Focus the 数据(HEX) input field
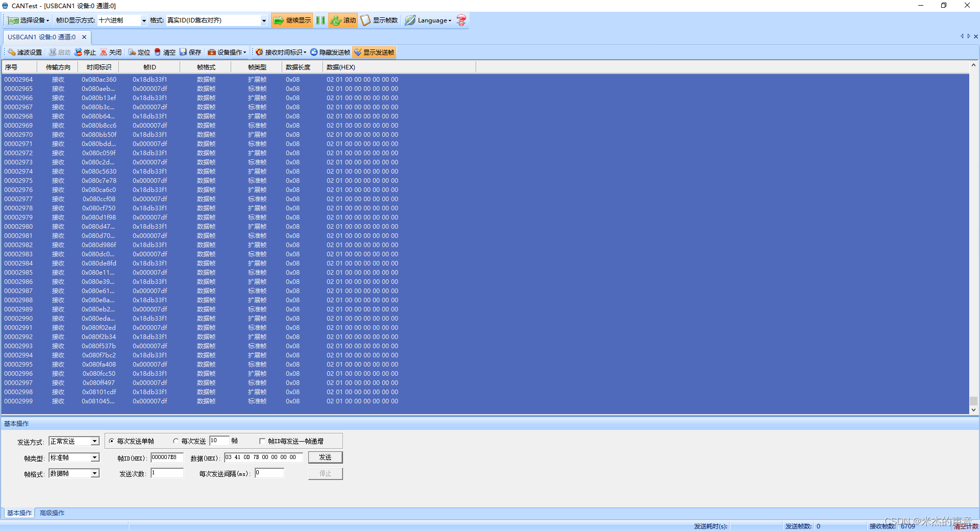This screenshot has height=531, width=980. pyautogui.click(x=263, y=457)
